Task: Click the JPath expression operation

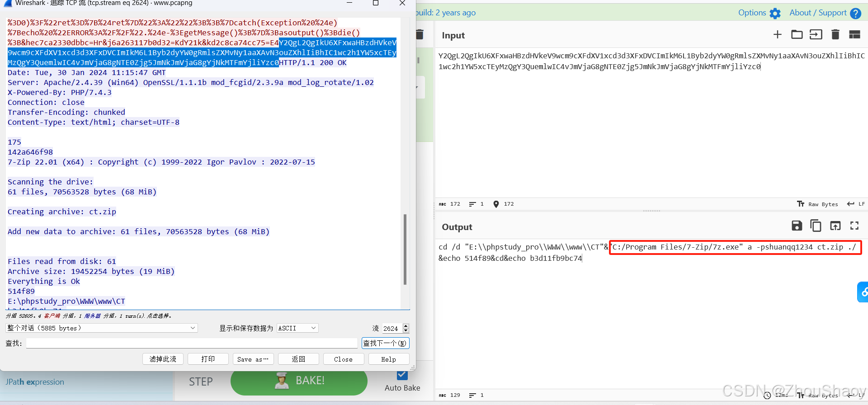Action: [35, 382]
